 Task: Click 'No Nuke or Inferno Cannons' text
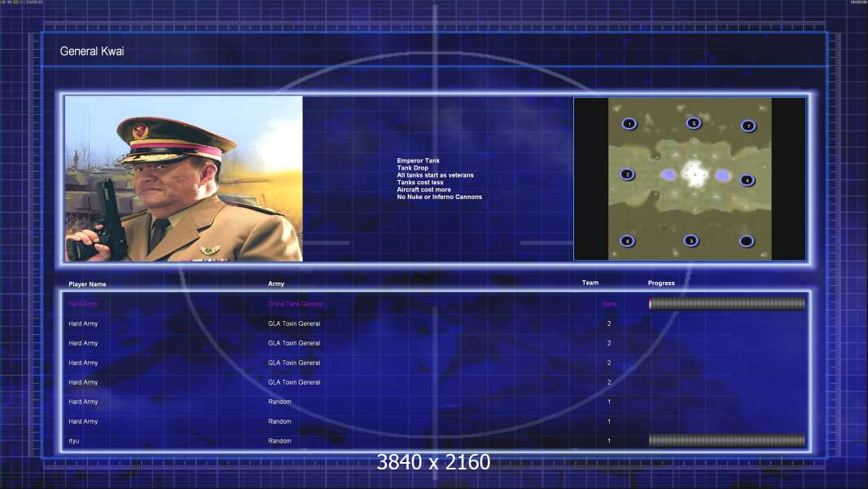tap(440, 196)
